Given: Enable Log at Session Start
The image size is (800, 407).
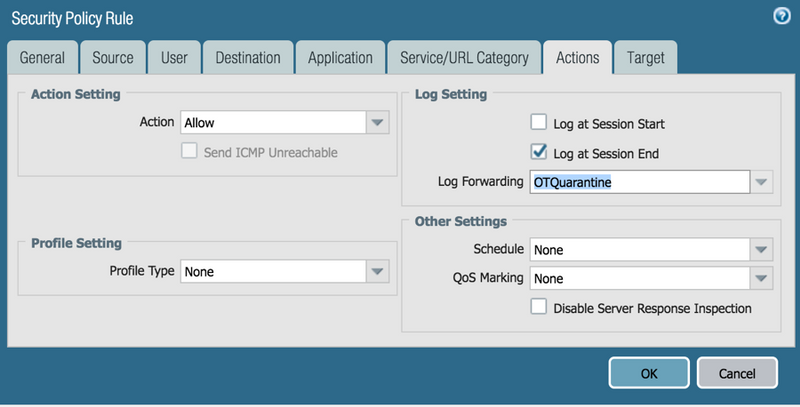Looking at the screenshot, I should [539, 124].
